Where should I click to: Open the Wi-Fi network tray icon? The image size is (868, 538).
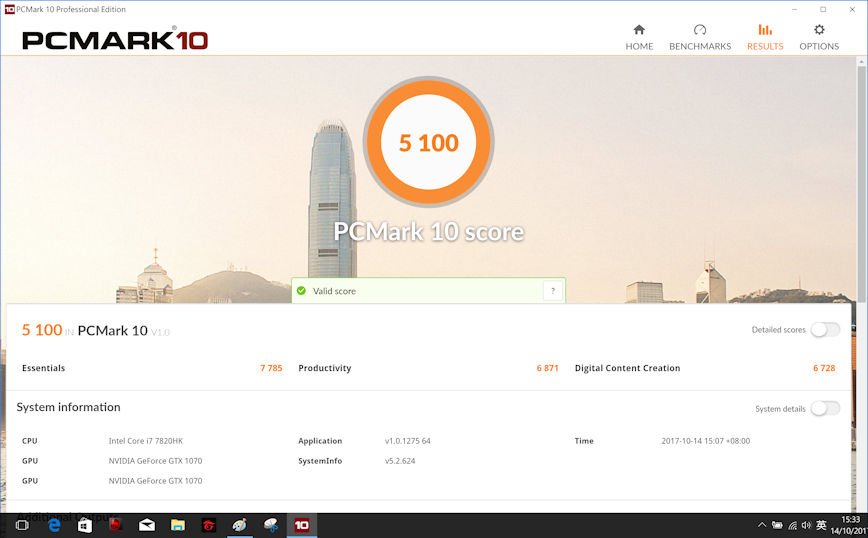(792, 525)
